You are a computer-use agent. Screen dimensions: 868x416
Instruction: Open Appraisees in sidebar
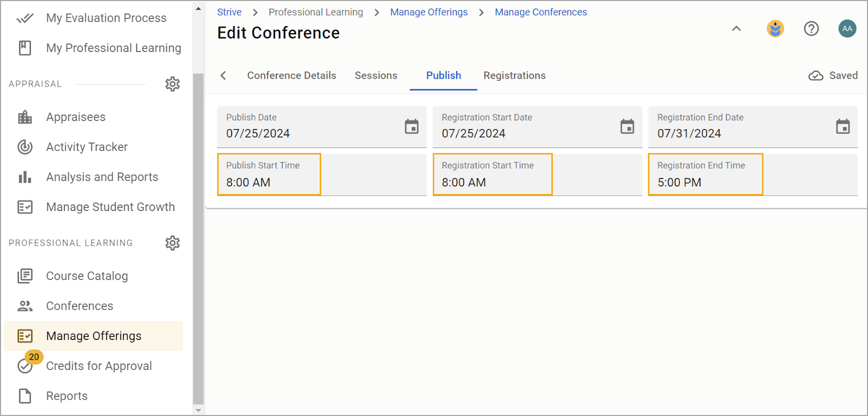click(93, 117)
